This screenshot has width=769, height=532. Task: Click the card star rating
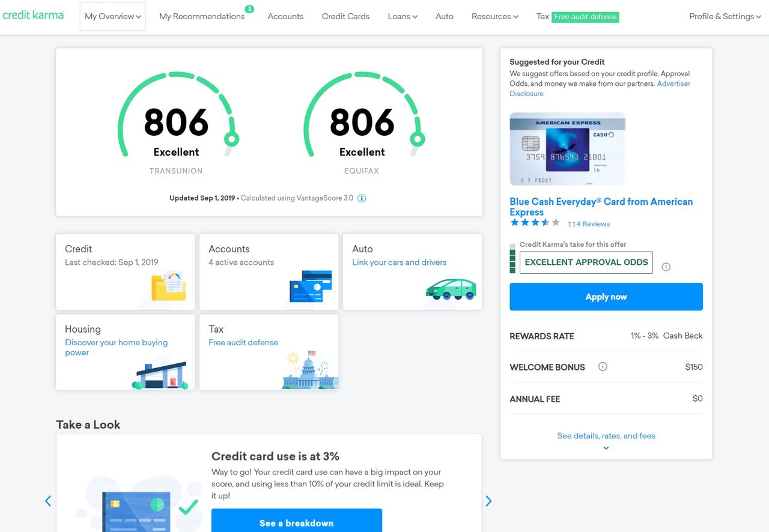[535, 223]
